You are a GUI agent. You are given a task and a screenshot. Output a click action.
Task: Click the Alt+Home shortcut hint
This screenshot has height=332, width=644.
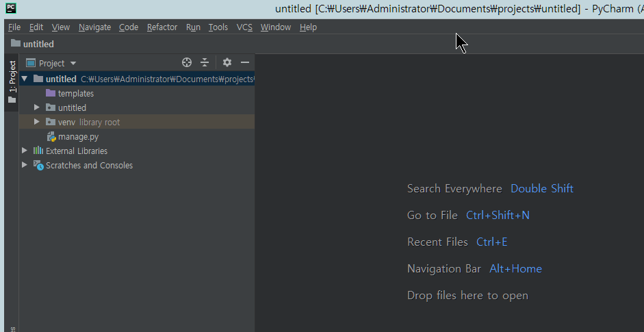pos(515,269)
